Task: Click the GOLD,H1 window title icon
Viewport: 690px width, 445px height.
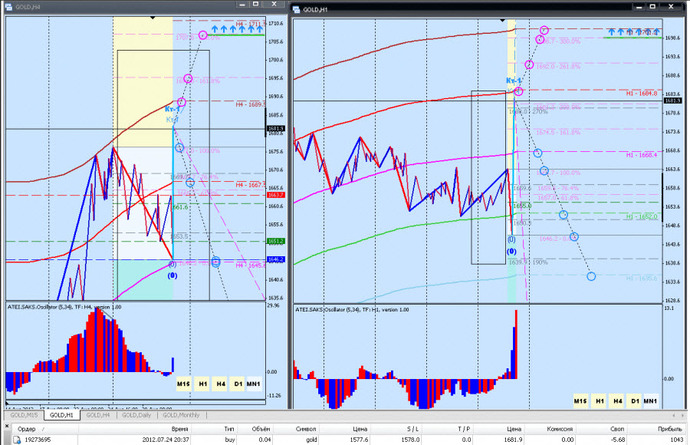Action: click(297, 9)
